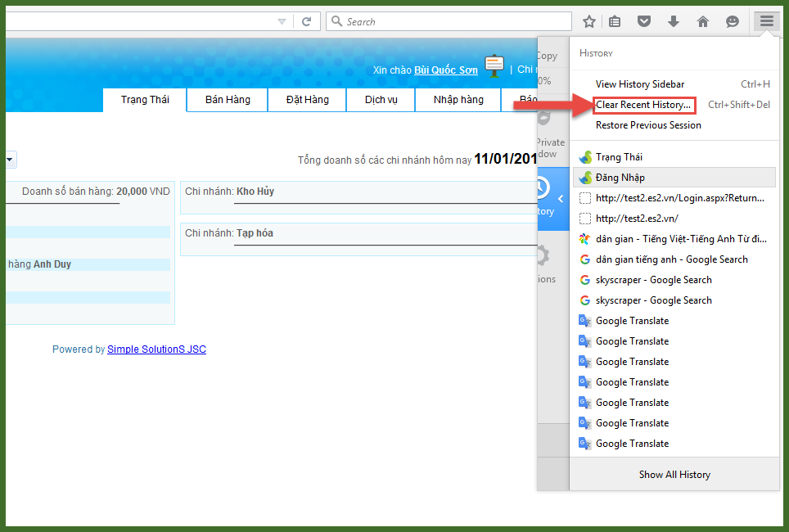
Task: Reload the page with refresh icon
Action: tap(307, 22)
